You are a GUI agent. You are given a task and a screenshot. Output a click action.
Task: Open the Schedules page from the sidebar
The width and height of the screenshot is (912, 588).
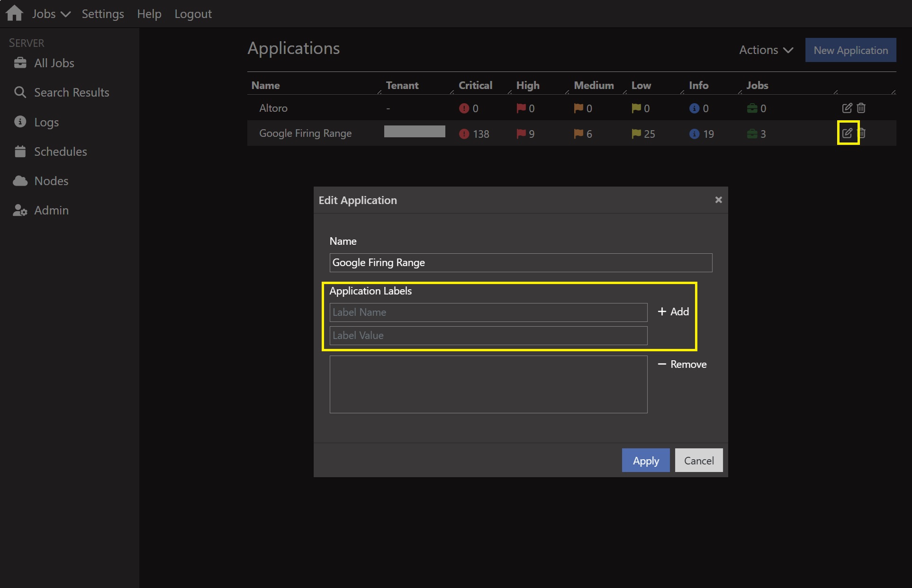pos(60,151)
